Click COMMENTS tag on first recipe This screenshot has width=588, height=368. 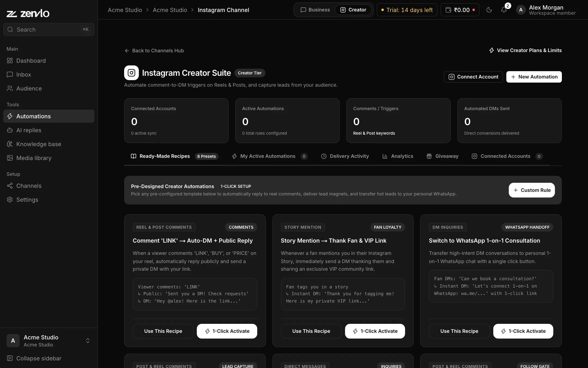(241, 227)
